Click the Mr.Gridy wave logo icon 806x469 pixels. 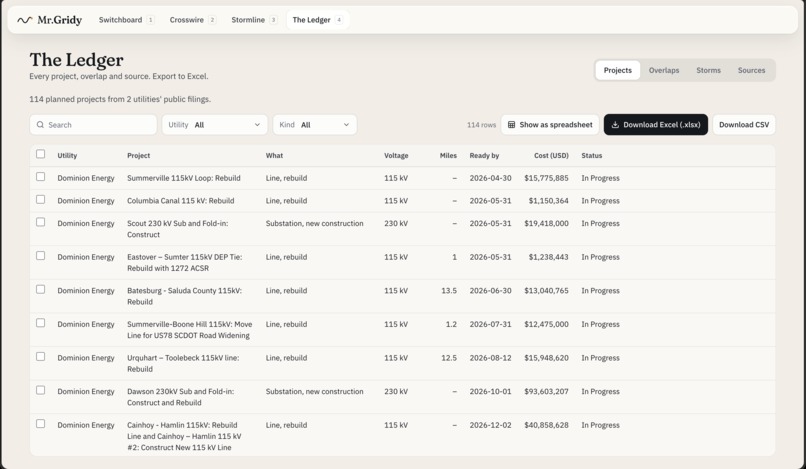[x=24, y=20]
